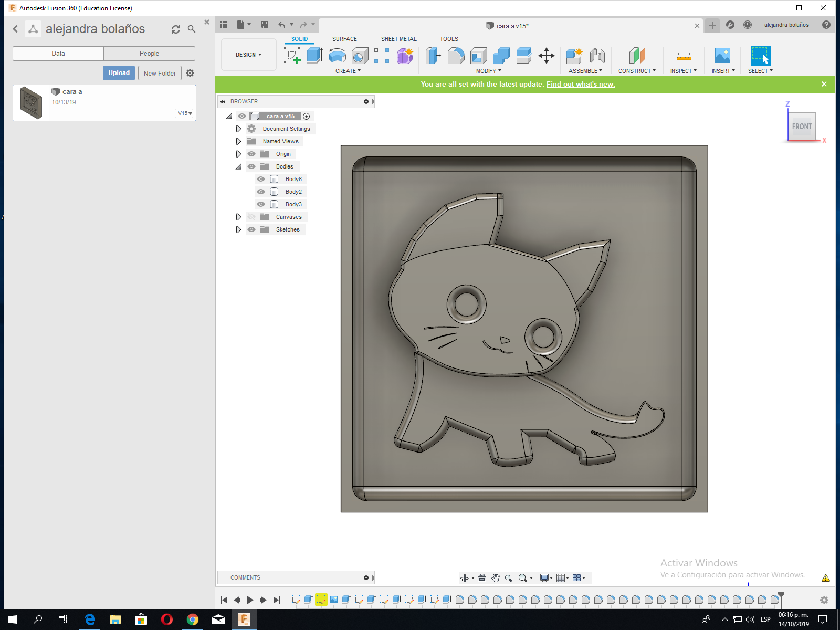The height and width of the screenshot is (630, 840).
Task: Open the People tab
Action: click(149, 54)
